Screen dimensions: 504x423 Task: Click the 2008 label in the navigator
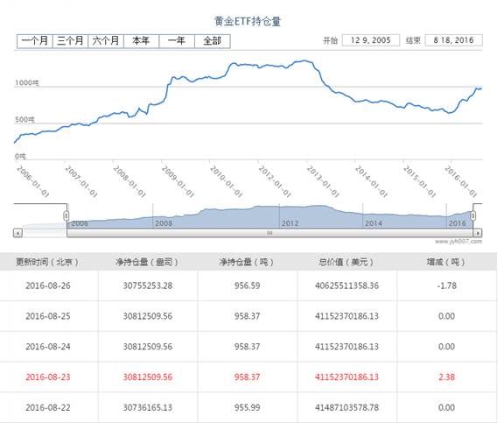164,223
